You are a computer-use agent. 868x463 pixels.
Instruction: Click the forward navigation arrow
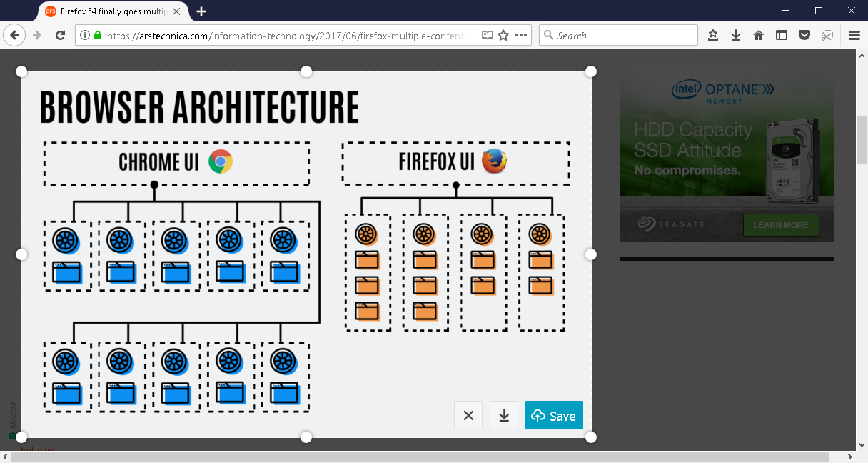[37, 35]
